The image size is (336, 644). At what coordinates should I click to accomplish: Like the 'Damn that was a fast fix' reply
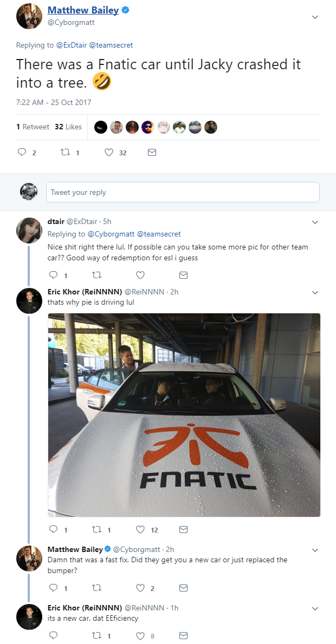pyautogui.click(x=140, y=588)
